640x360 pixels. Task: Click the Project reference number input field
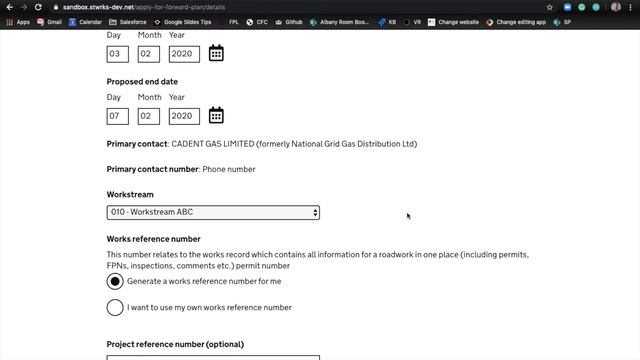point(213,358)
